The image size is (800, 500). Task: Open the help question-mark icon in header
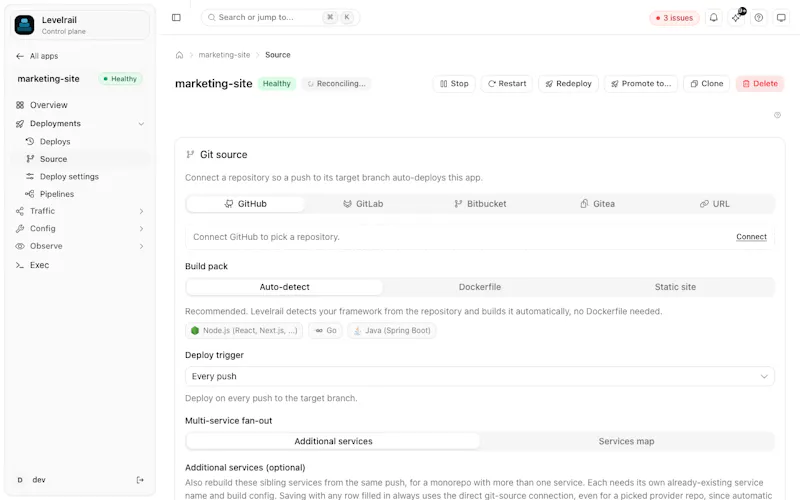(x=759, y=17)
